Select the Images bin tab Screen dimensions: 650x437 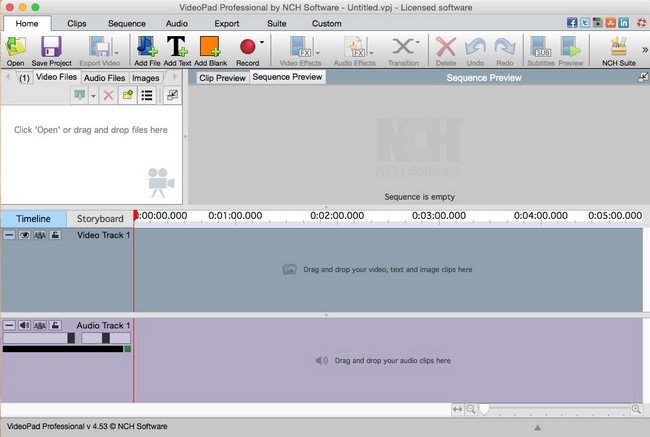tap(146, 78)
